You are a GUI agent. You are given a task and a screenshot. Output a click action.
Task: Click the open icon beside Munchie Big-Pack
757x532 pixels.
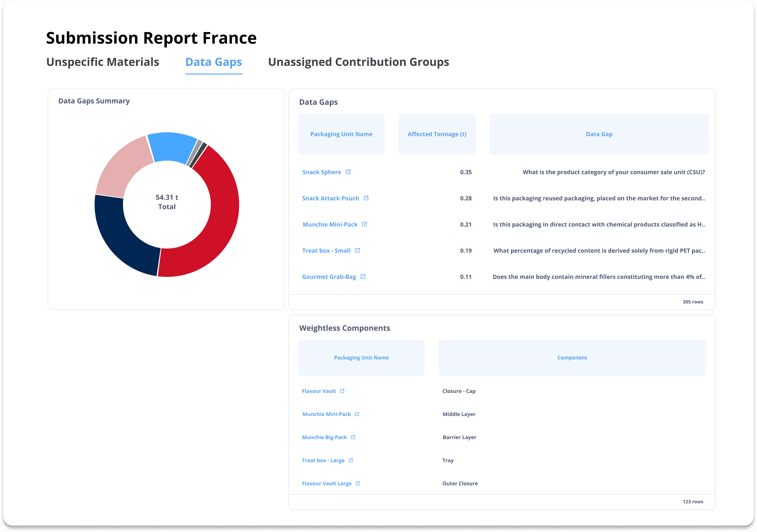pyautogui.click(x=353, y=437)
